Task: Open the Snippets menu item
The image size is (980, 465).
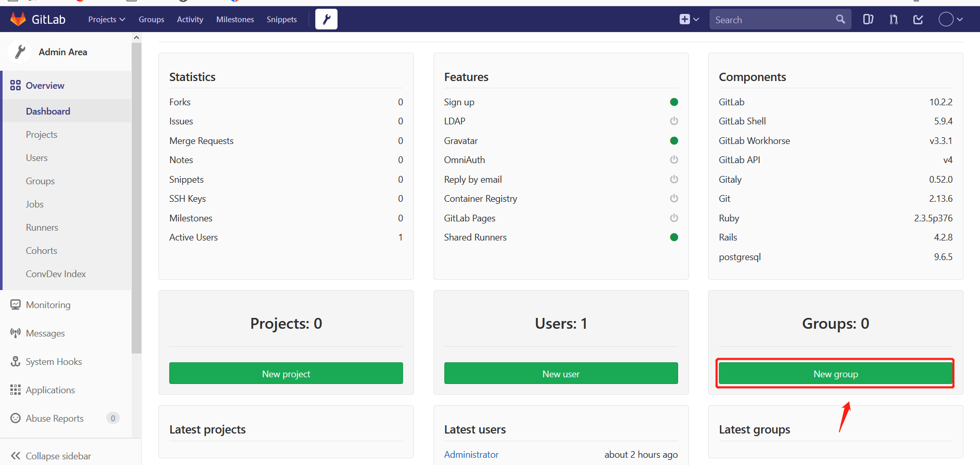Action: tap(282, 19)
